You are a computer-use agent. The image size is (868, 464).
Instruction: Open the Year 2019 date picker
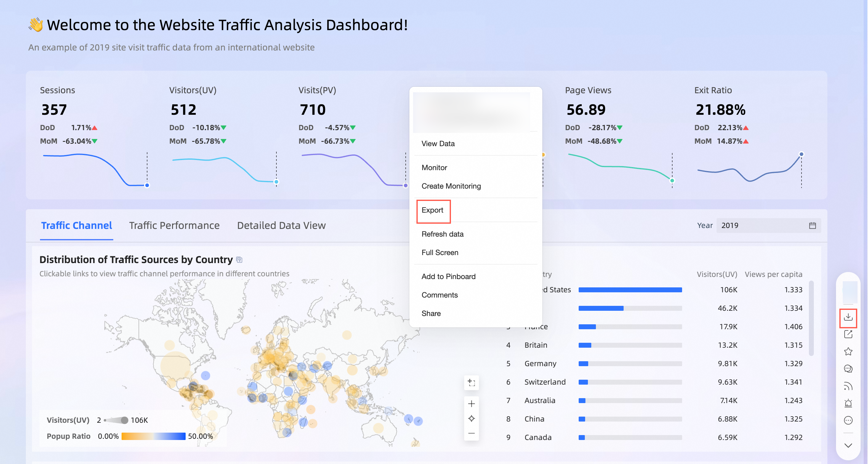point(762,226)
